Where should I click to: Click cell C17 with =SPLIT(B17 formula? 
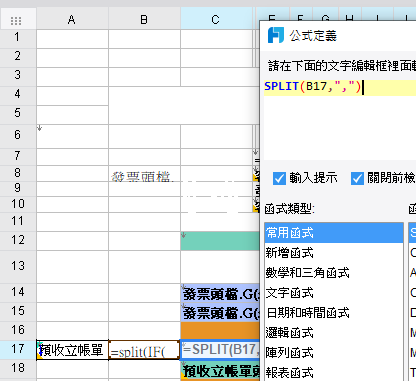coord(220,350)
